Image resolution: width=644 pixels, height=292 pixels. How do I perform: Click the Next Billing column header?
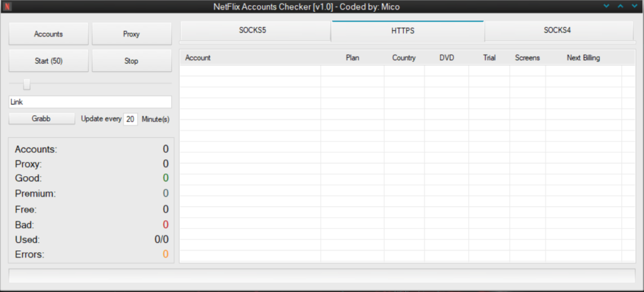pos(584,57)
